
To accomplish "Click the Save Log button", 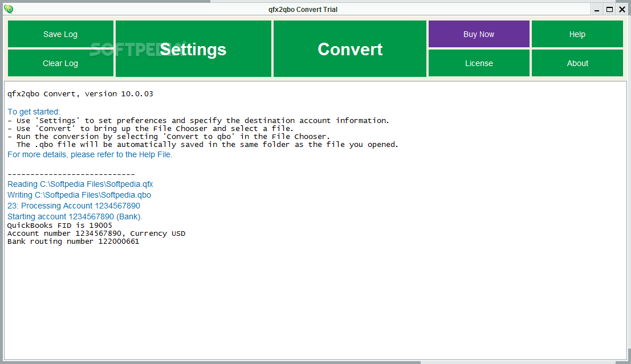I will (60, 34).
